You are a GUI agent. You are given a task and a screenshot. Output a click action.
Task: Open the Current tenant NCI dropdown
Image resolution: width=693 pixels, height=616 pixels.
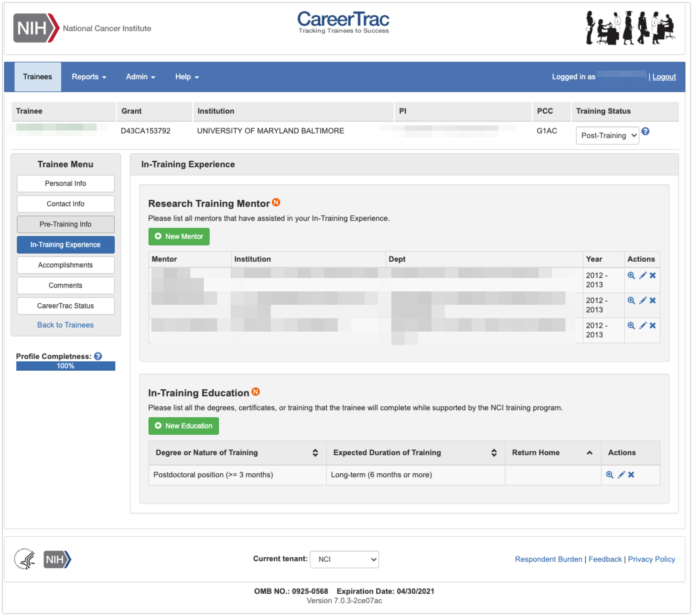tap(344, 559)
